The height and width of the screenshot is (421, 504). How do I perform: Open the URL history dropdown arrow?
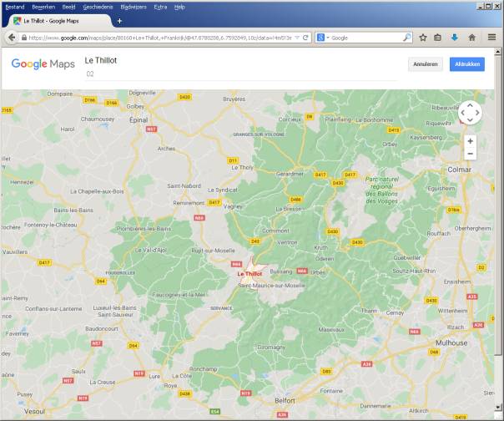coord(297,38)
